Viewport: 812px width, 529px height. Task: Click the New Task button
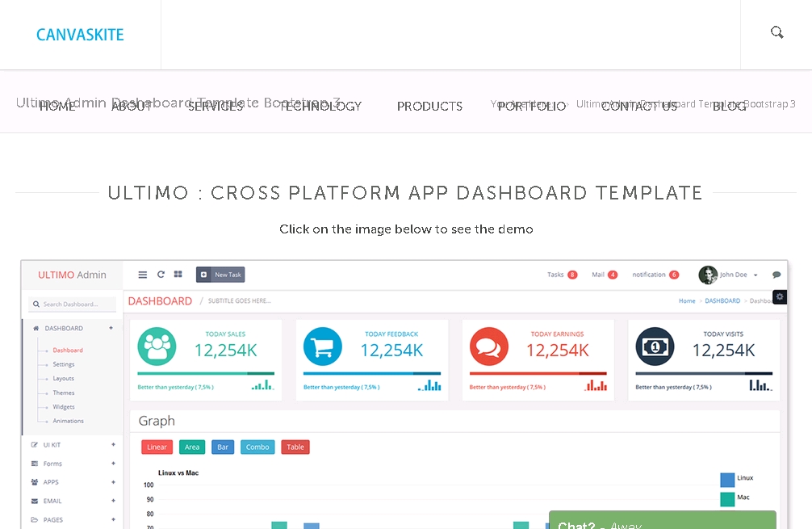[x=220, y=275]
